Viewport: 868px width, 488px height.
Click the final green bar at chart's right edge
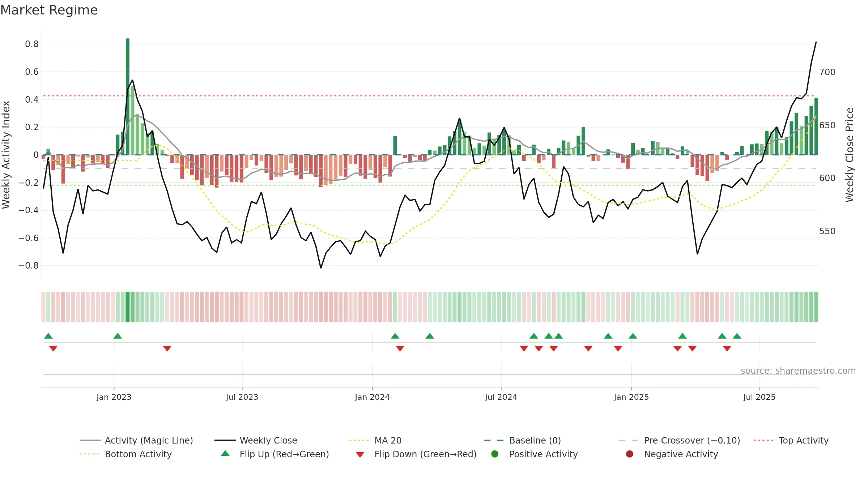click(x=816, y=126)
